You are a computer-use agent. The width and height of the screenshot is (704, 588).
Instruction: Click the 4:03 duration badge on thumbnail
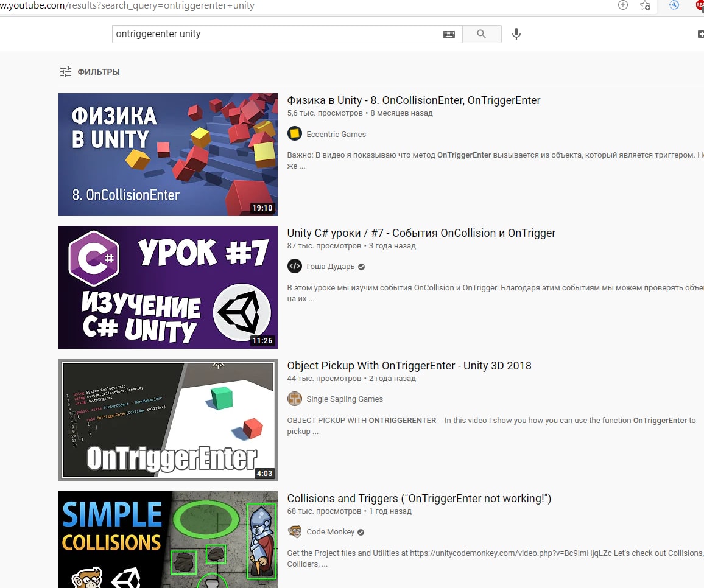point(264,474)
